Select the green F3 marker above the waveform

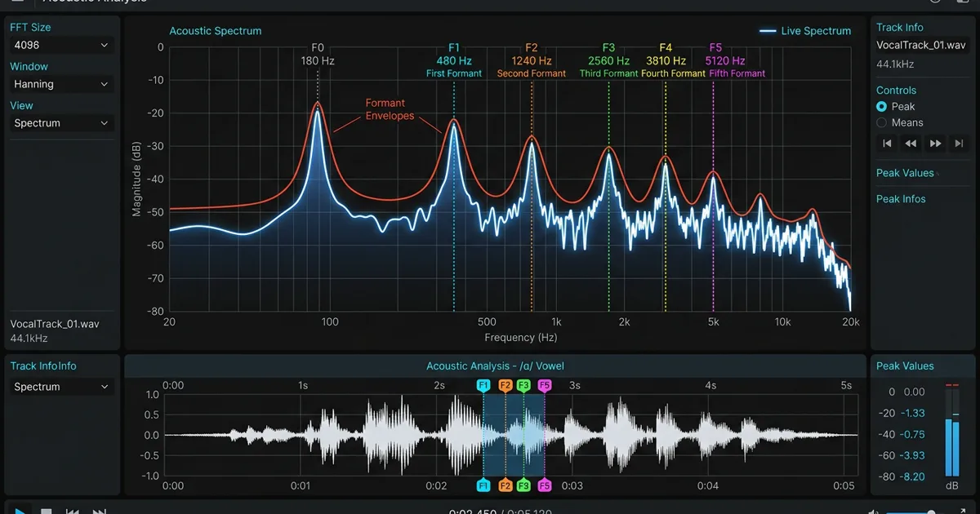point(523,385)
